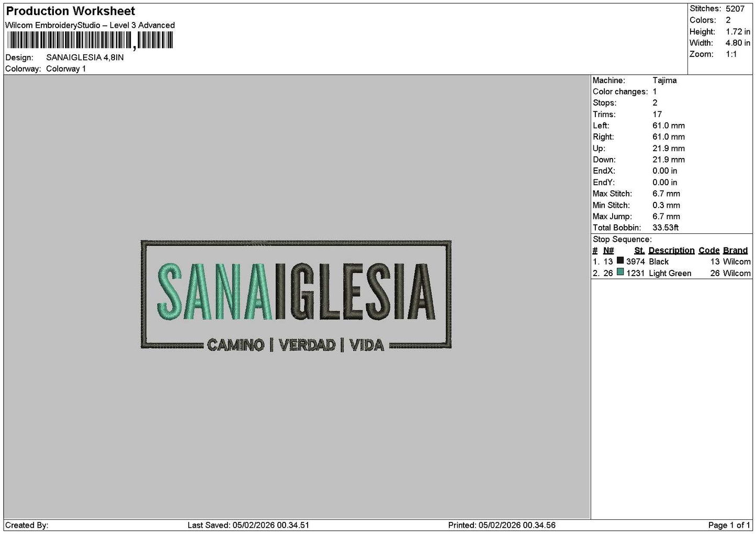Image resolution: width=756 pixels, height=534 pixels.
Task: Click the zoom value '1:1'
Action: [x=731, y=54]
